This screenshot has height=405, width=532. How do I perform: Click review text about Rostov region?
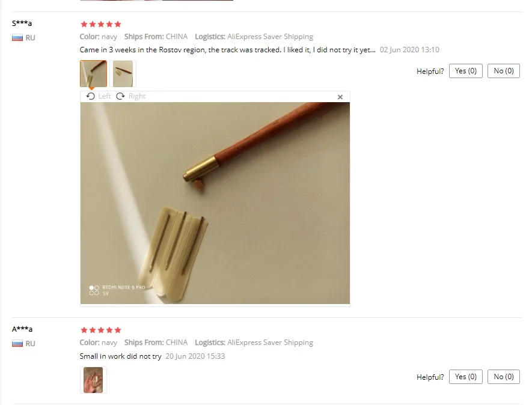pyautogui.click(x=227, y=50)
